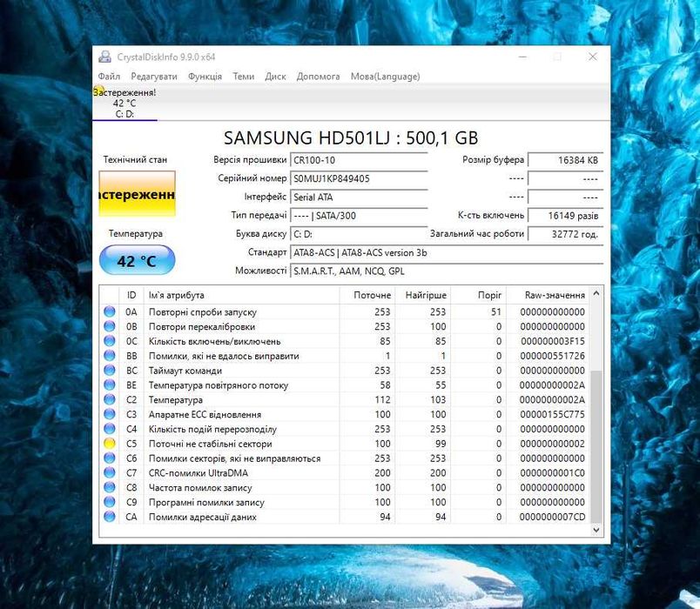Screen dimensions: 700x609
Task: Click the standard field ATA8-ACS
Action: click(447, 252)
